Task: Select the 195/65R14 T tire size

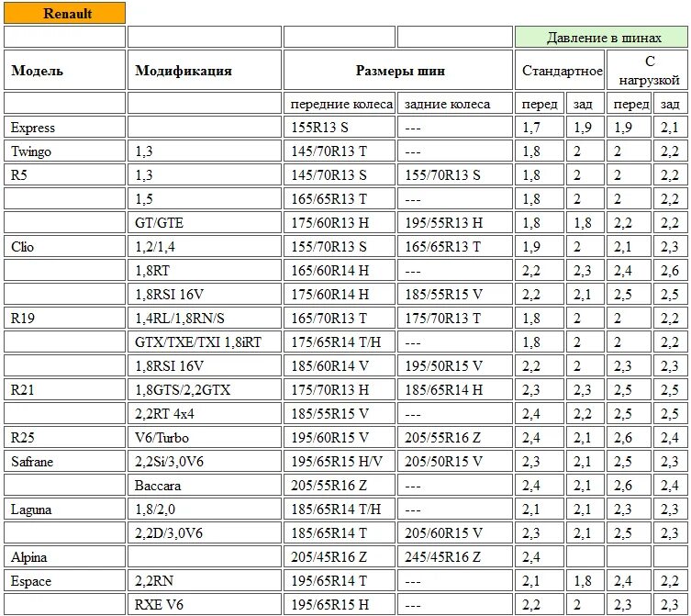Action: coord(339,580)
